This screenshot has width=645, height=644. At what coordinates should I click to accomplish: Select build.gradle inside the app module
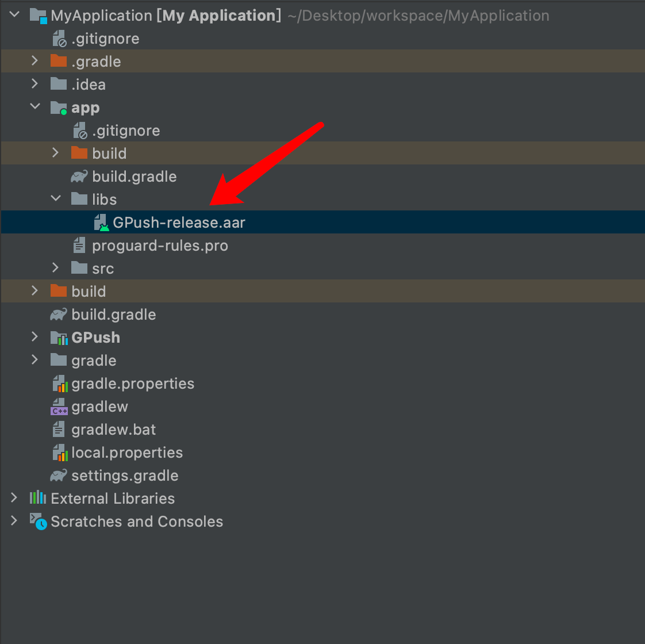135,177
